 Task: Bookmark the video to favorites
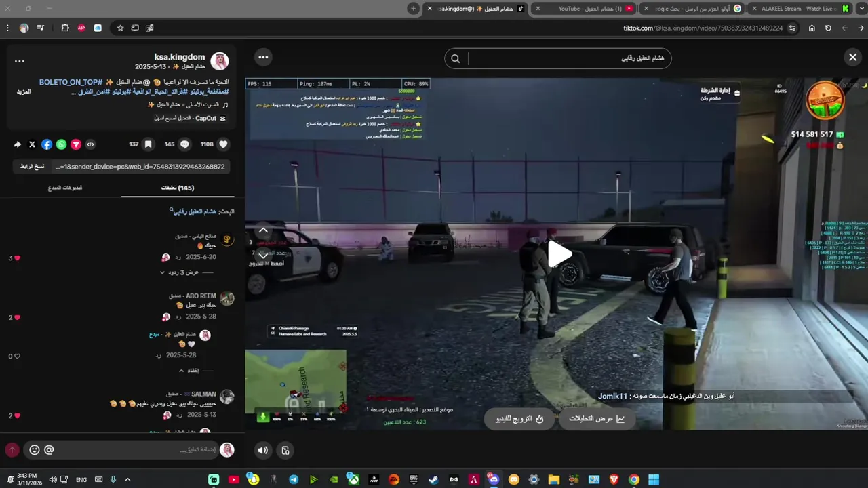(148, 144)
